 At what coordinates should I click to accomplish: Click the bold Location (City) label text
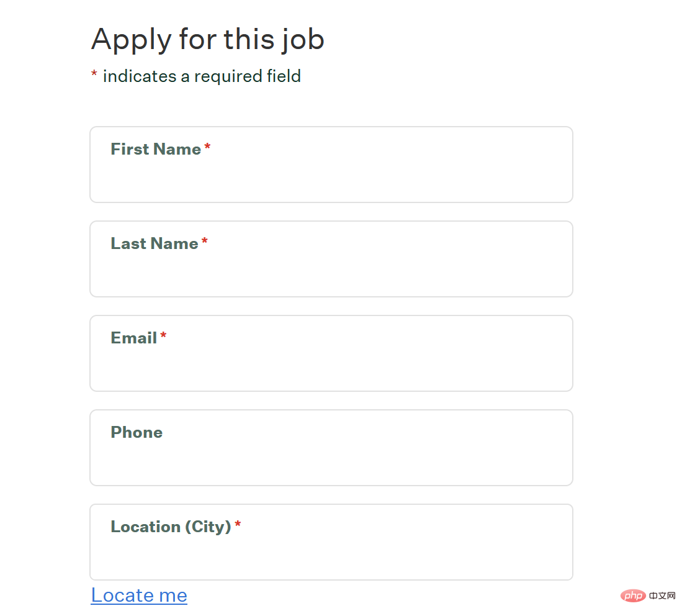pos(171,527)
